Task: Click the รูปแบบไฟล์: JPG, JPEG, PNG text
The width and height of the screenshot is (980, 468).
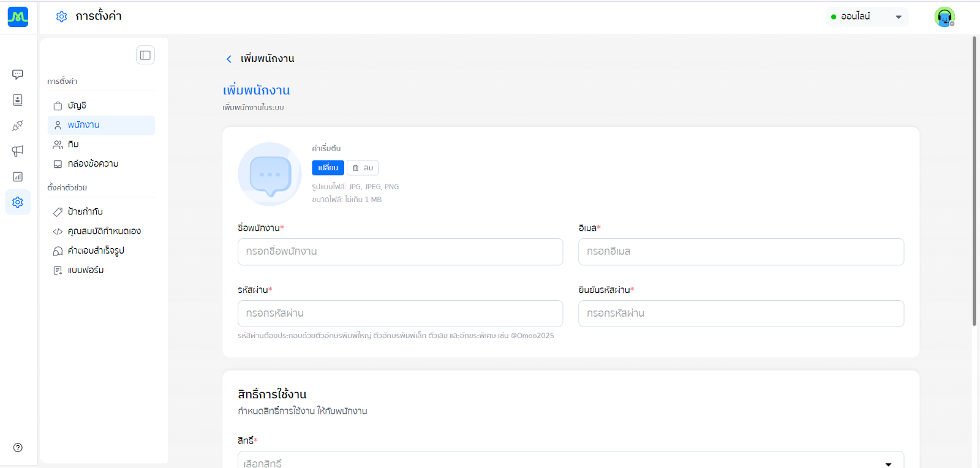Action: click(355, 187)
